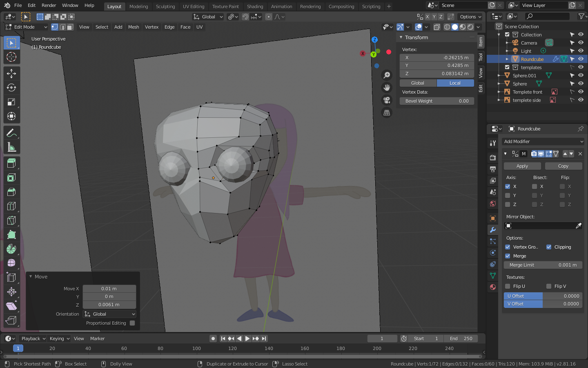588x368 pixels.
Task: Adjust the Merge Limit slider
Action: (543, 265)
